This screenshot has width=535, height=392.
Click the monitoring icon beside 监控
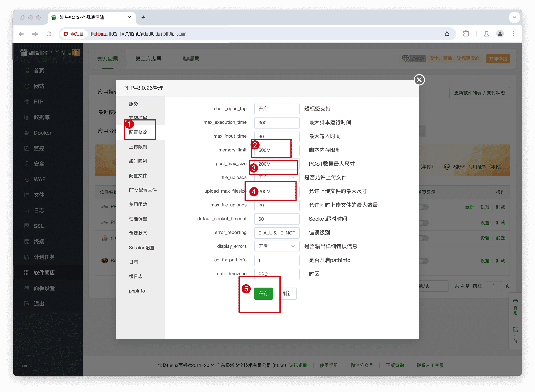click(x=27, y=148)
